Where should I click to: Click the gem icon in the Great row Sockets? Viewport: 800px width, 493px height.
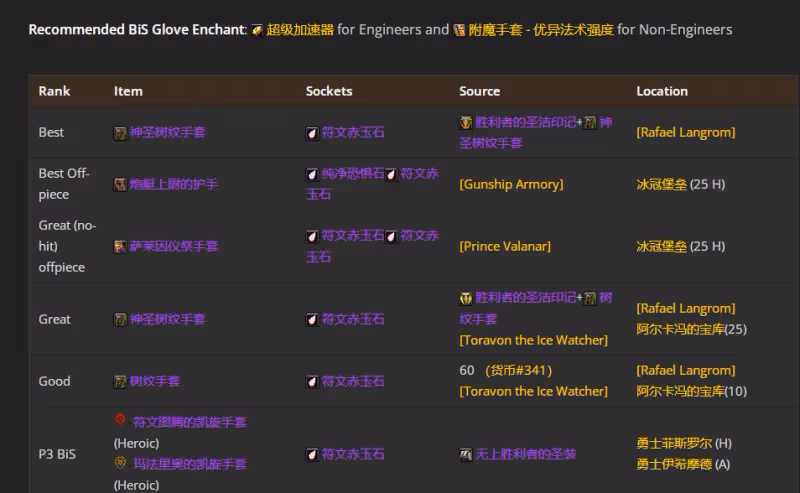click(x=312, y=320)
